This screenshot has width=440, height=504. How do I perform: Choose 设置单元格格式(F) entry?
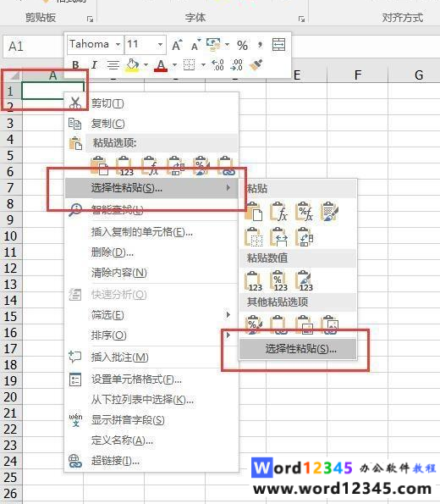(151, 379)
